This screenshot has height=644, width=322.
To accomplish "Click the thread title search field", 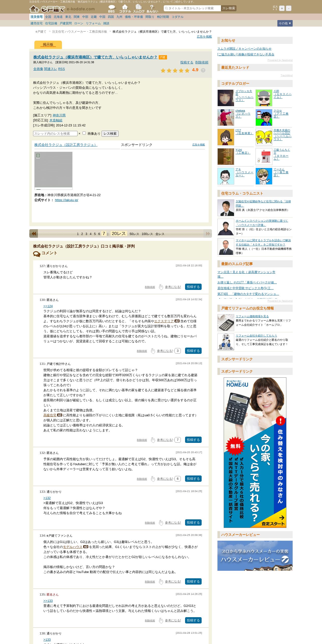I will tap(192, 8).
